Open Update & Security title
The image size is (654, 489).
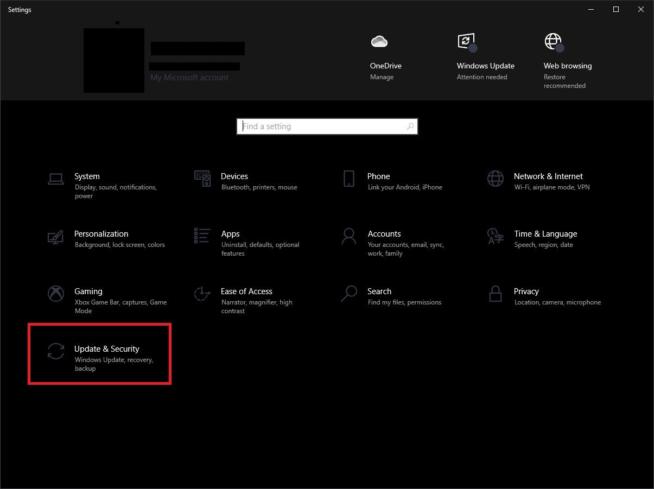coord(107,349)
